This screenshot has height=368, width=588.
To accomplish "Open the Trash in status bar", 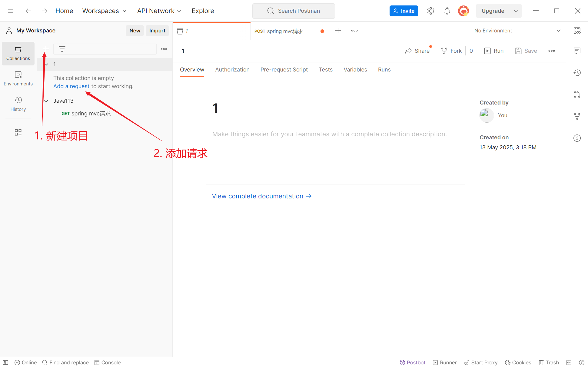I will (x=549, y=363).
